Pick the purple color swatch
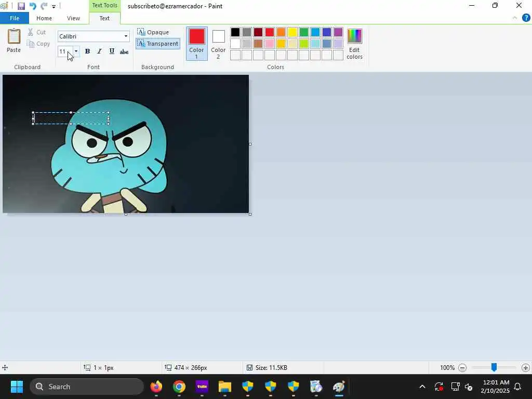 point(338,32)
